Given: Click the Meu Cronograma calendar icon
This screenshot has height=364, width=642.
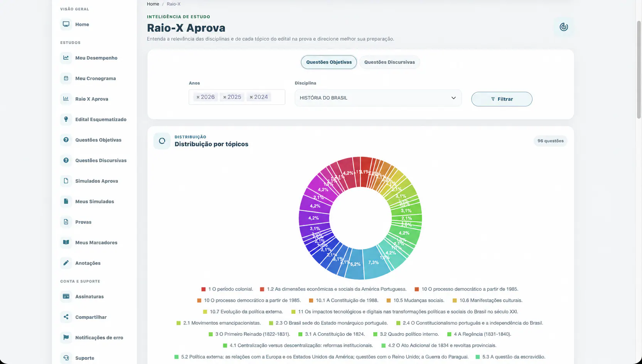Looking at the screenshot, I should click(x=66, y=78).
